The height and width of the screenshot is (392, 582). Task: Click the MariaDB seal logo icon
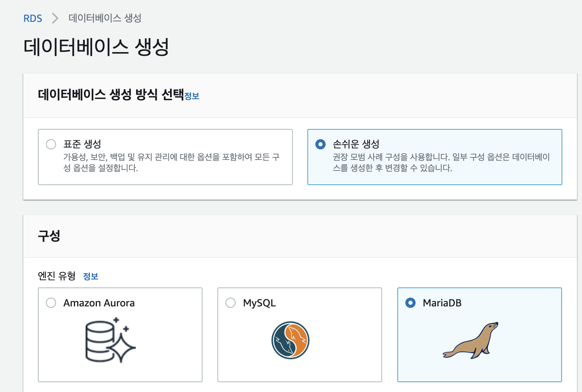pyautogui.click(x=471, y=340)
